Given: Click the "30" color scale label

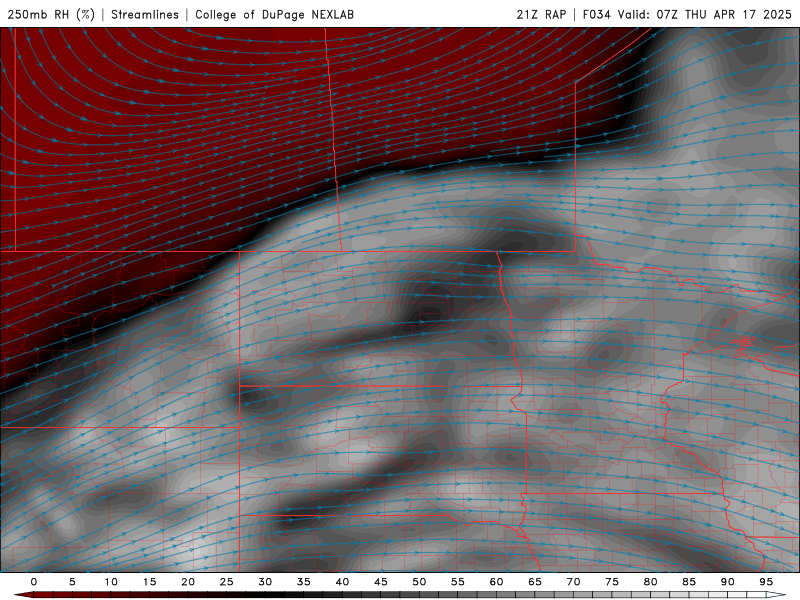Looking at the screenshot, I should pos(265,582).
